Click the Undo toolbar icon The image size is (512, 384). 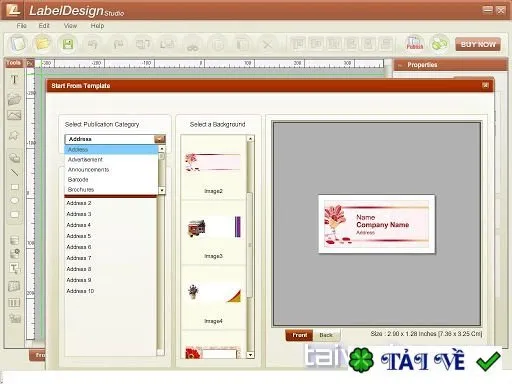92,44
